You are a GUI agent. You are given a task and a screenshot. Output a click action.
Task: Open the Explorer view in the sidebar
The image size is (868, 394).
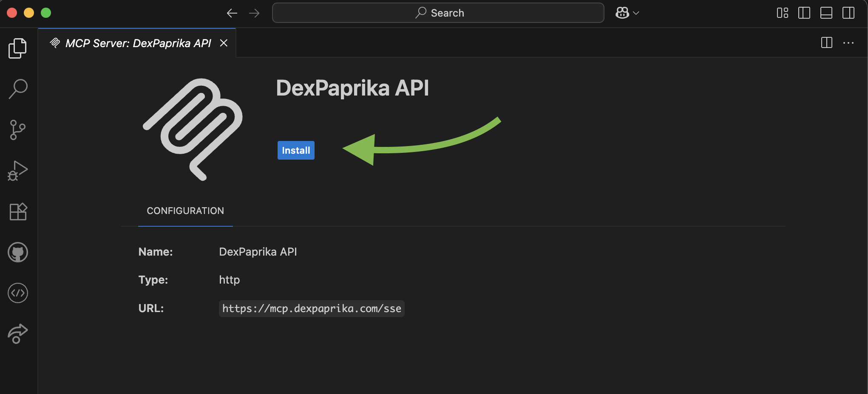(18, 48)
